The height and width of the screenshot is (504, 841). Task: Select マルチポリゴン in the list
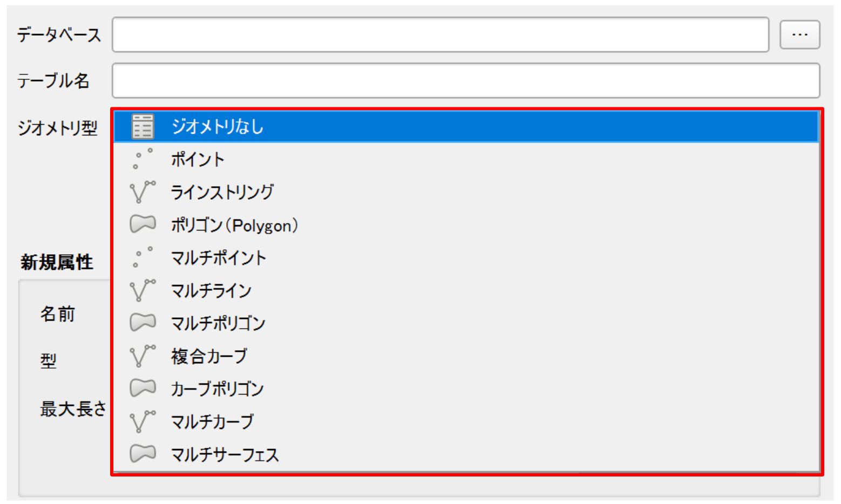[466, 323]
